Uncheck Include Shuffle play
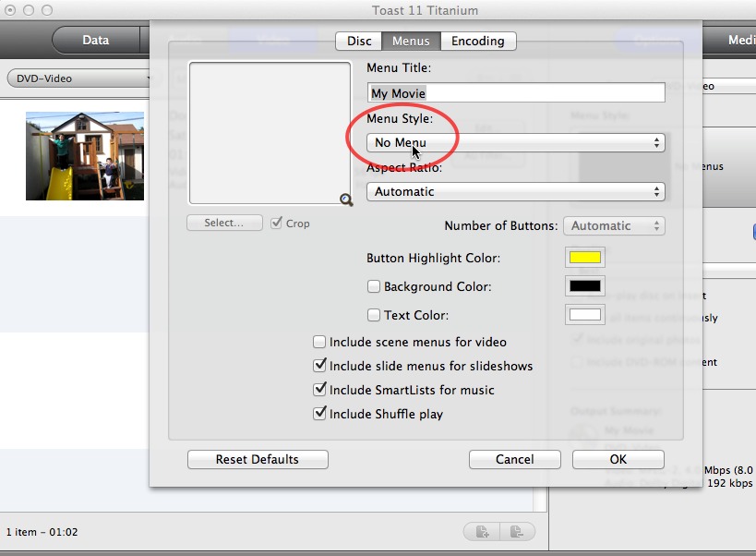The width and height of the screenshot is (756, 556). click(319, 413)
